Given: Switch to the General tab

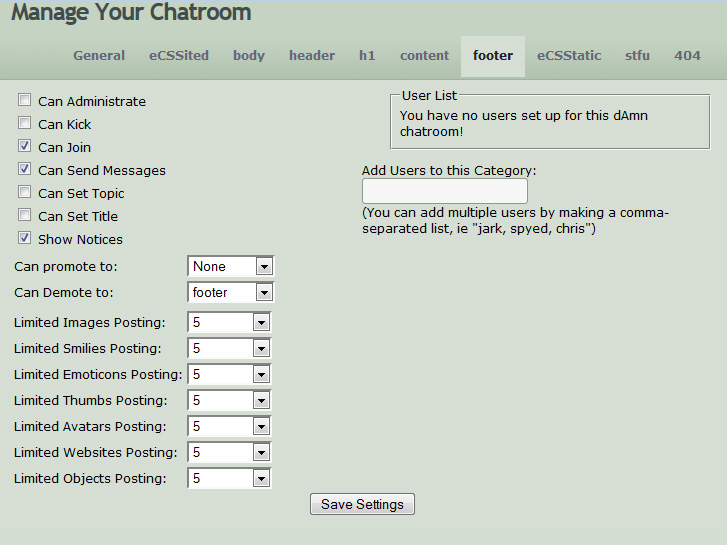Looking at the screenshot, I should coord(99,56).
